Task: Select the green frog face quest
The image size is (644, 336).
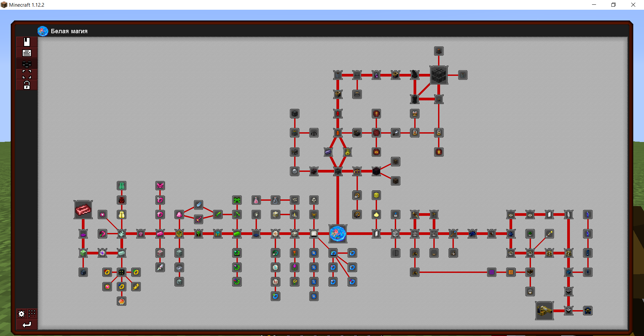Action: (x=237, y=200)
